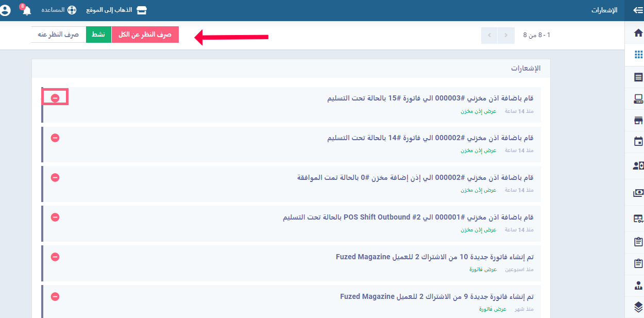Open the money banknote icon in the sidebar
Viewport: 644px width, 318px height.
pyautogui.click(x=638, y=193)
